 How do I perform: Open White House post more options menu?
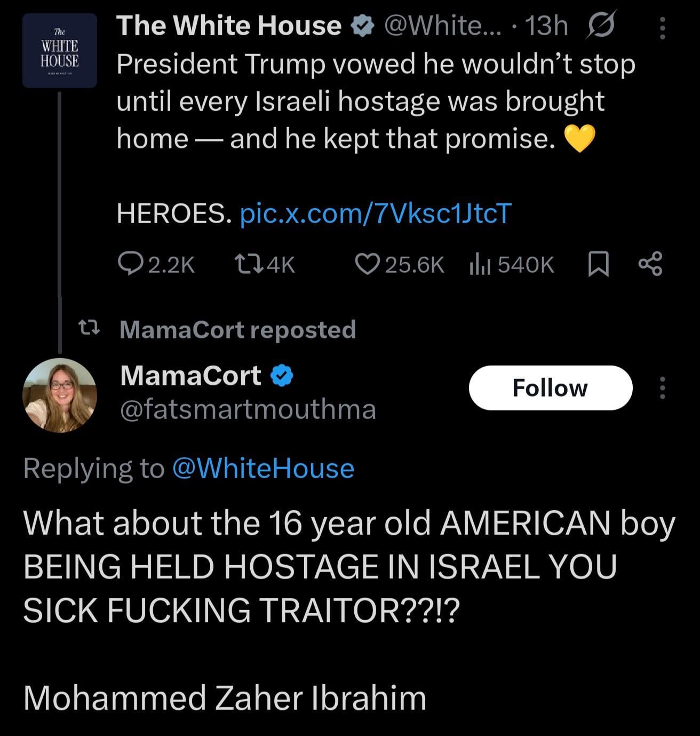tap(662, 27)
